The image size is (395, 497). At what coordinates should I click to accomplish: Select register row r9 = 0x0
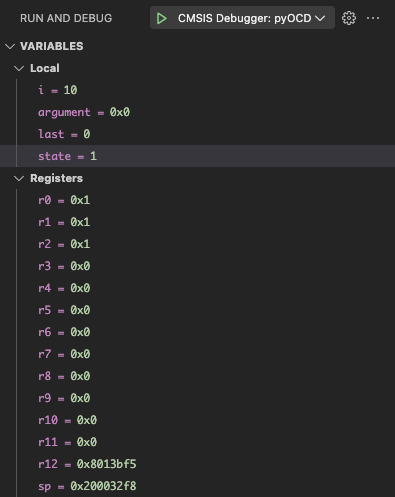pos(197,398)
